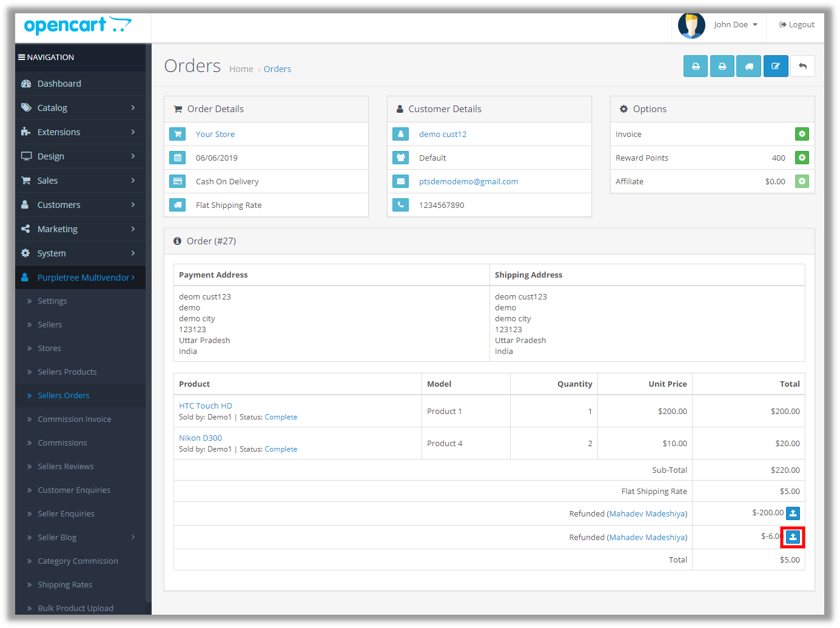Click the truck icon by Flat Shipping Rate
The image size is (840, 628).
pos(178,205)
